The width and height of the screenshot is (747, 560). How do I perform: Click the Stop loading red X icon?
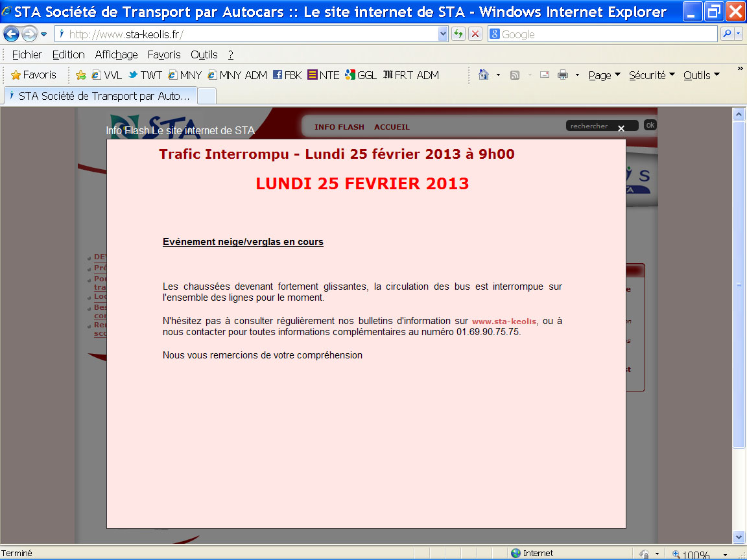click(475, 34)
